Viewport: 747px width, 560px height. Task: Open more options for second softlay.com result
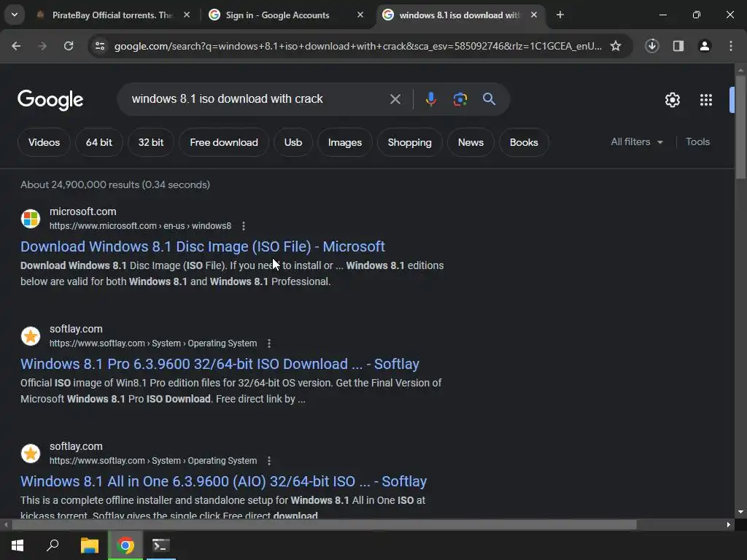(x=269, y=461)
